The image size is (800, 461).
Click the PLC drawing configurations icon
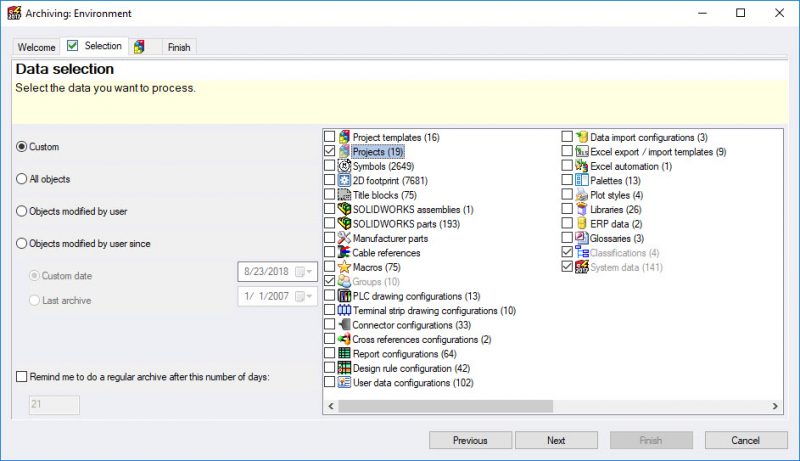(344, 296)
